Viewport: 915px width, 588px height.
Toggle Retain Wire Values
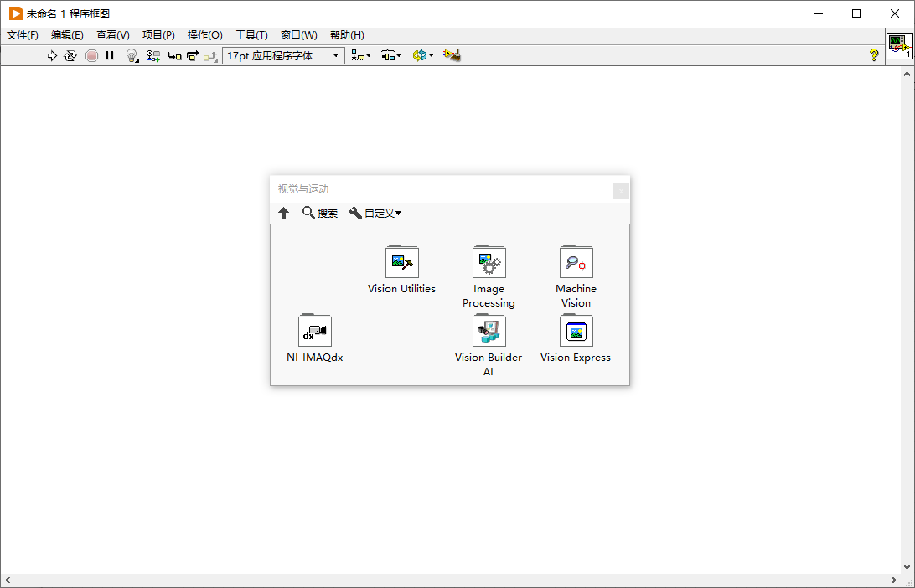(152, 55)
